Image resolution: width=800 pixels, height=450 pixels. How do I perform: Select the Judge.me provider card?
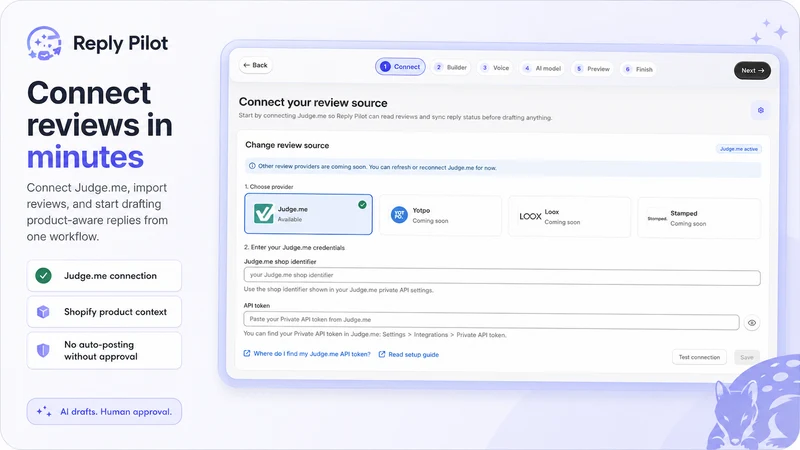pyautogui.click(x=308, y=214)
